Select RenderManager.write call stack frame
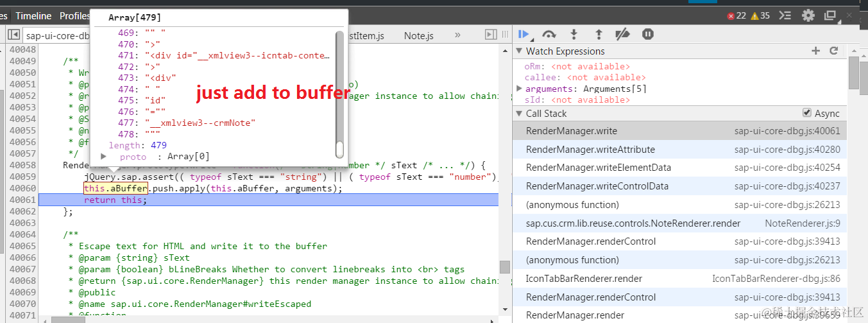The width and height of the screenshot is (868, 323). [x=679, y=130]
